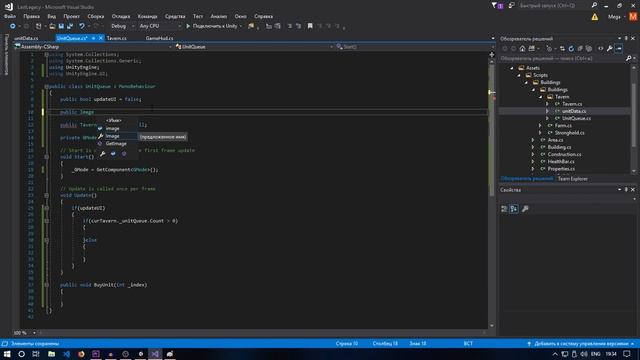Viewport: 640px width, 360px height.
Task: Switch to the Tavern.cs editor tab
Action: 117,38
